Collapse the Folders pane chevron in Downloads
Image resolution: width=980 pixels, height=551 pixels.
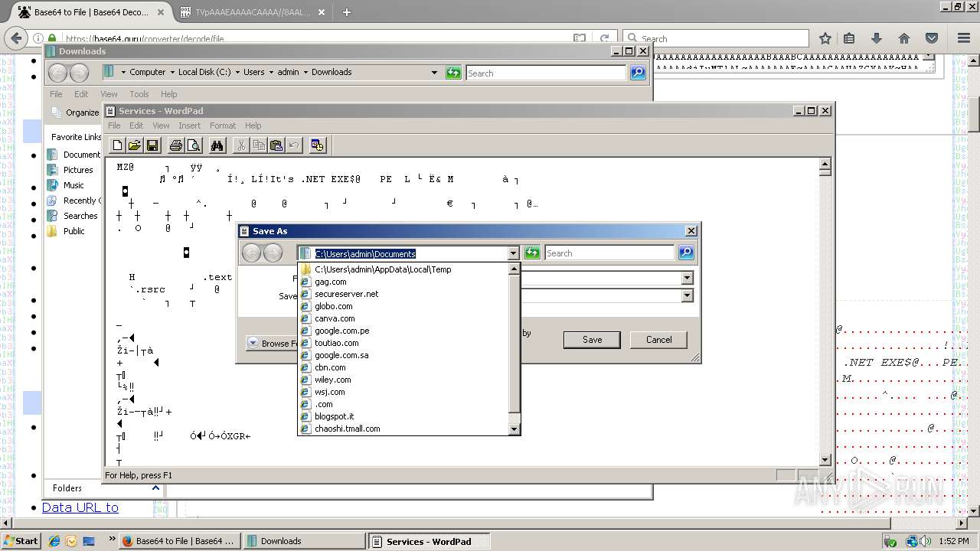click(155, 487)
